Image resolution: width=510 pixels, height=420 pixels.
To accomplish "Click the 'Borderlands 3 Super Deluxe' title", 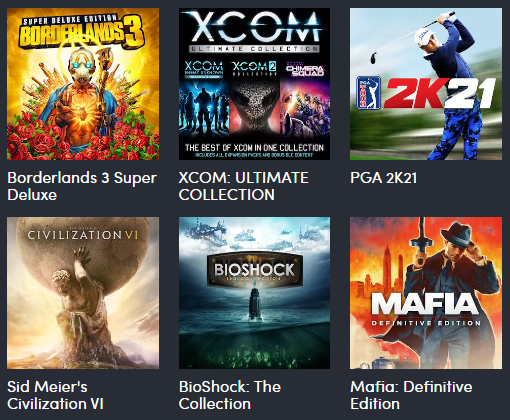I will (x=82, y=186).
